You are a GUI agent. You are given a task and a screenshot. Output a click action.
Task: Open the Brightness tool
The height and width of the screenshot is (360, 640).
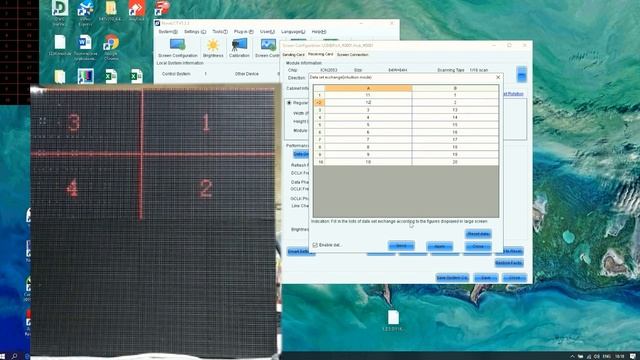[213, 48]
